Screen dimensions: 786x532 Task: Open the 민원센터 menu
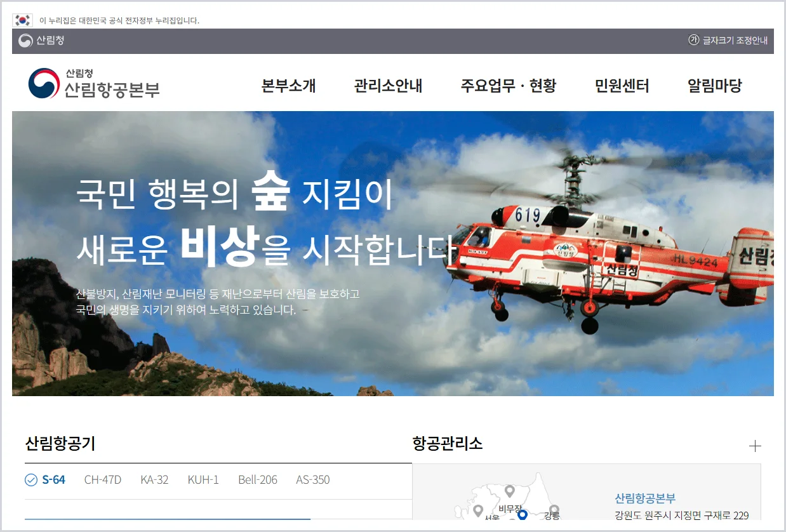(x=622, y=86)
